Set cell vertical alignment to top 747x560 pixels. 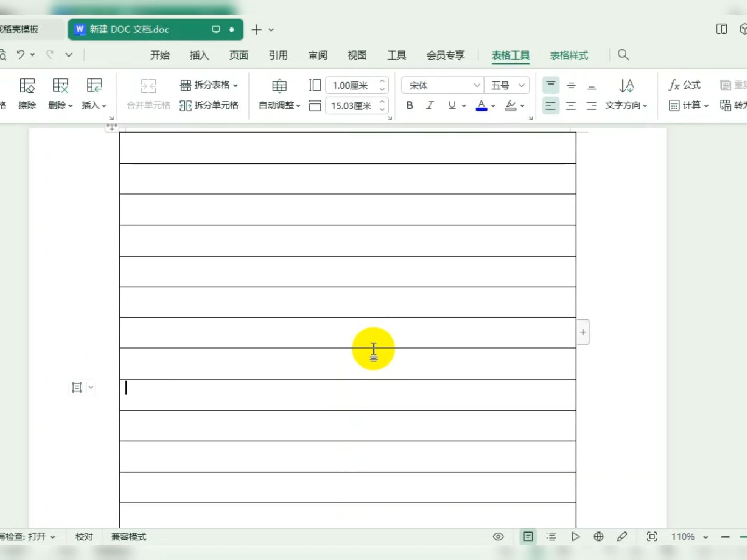(550, 85)
